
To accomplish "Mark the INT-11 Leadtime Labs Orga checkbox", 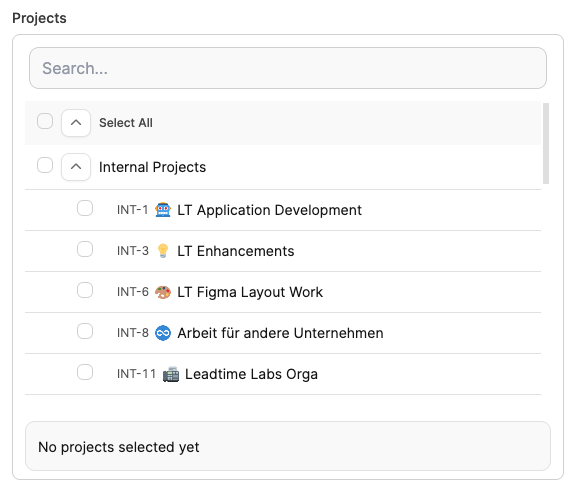I will 85,372.
